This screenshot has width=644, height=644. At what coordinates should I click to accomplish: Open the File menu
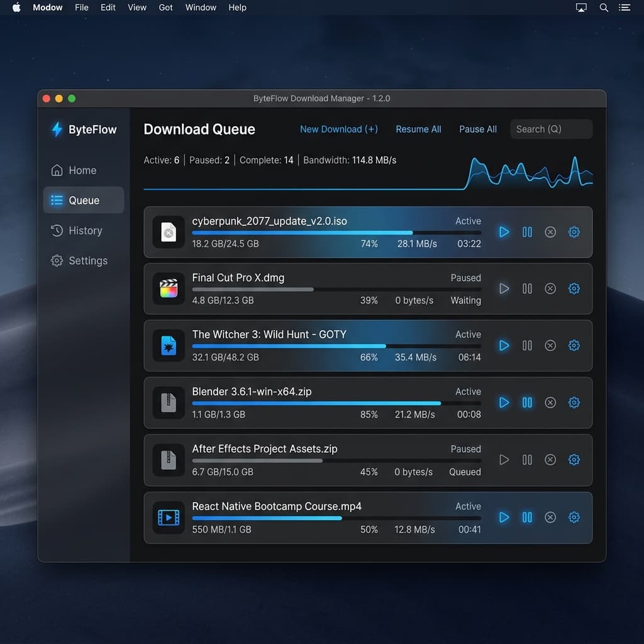[81, 8]
